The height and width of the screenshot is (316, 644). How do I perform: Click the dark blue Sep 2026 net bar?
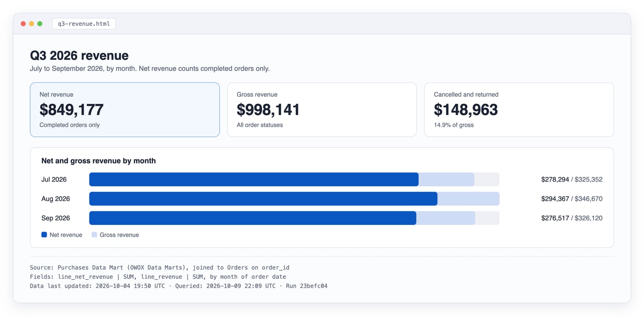[x=253, y=218]
